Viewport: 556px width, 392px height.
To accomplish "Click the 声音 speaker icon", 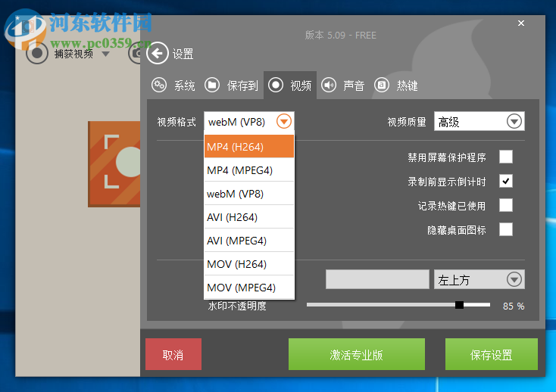I will click(329, 85).
